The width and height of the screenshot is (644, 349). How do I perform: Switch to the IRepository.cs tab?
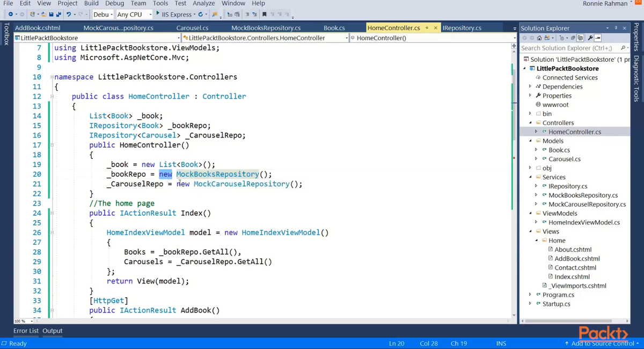(x=462, y=28)
